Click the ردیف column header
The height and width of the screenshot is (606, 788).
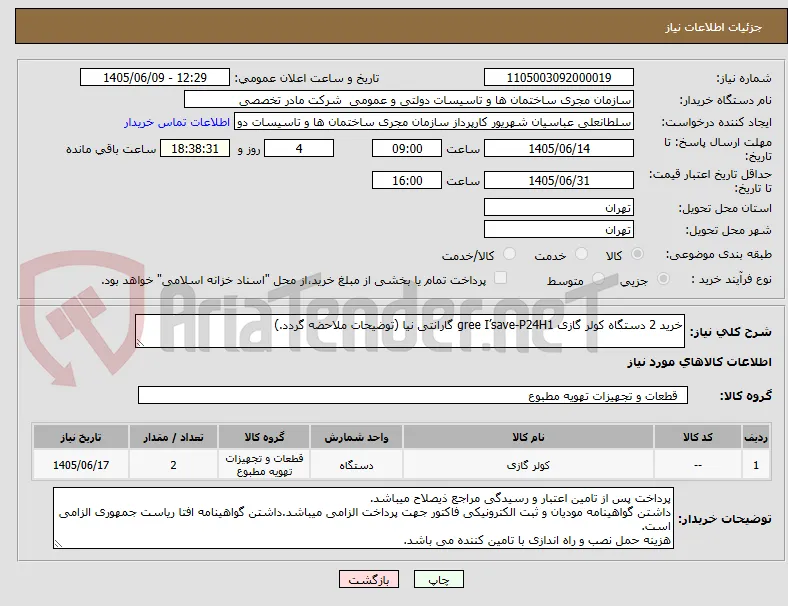(x=755, y=437)
